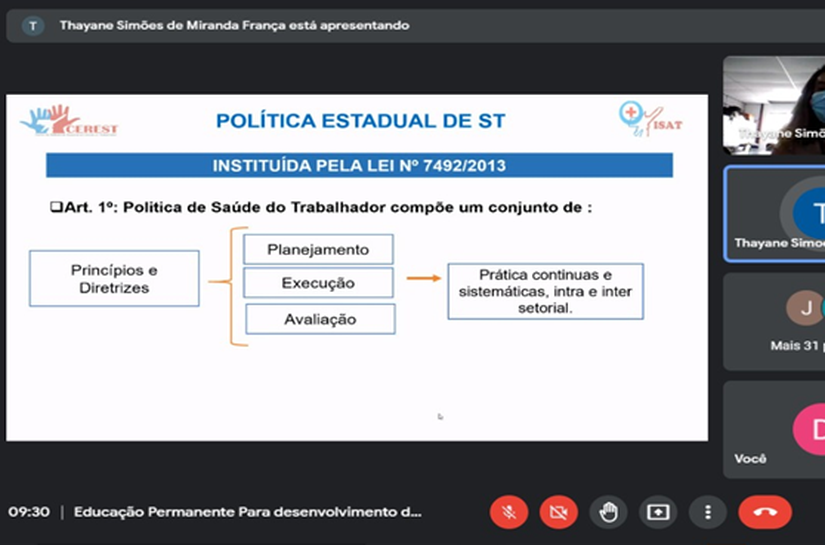Click the meeting name 'Educação Permanente Para desenvolvimento'
Image resolution: width=825 pixels, height=545 pixels.
[248, 512]
